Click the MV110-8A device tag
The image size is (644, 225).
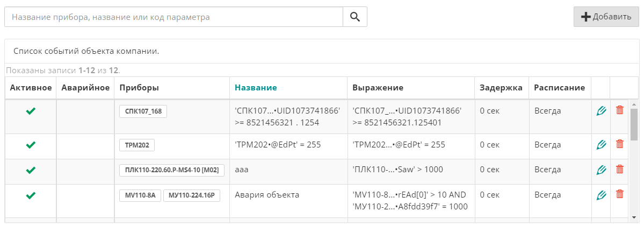tap(140, 195)
